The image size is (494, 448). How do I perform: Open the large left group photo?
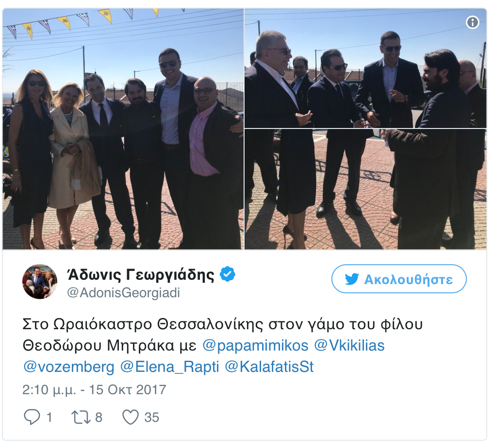click(x=123, y=129)
